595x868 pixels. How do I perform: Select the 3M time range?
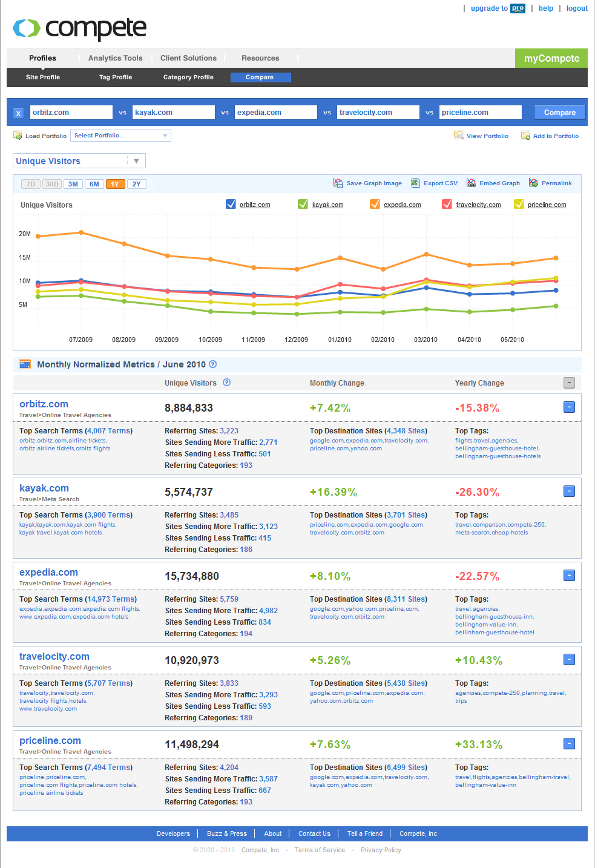coord(73,184)
